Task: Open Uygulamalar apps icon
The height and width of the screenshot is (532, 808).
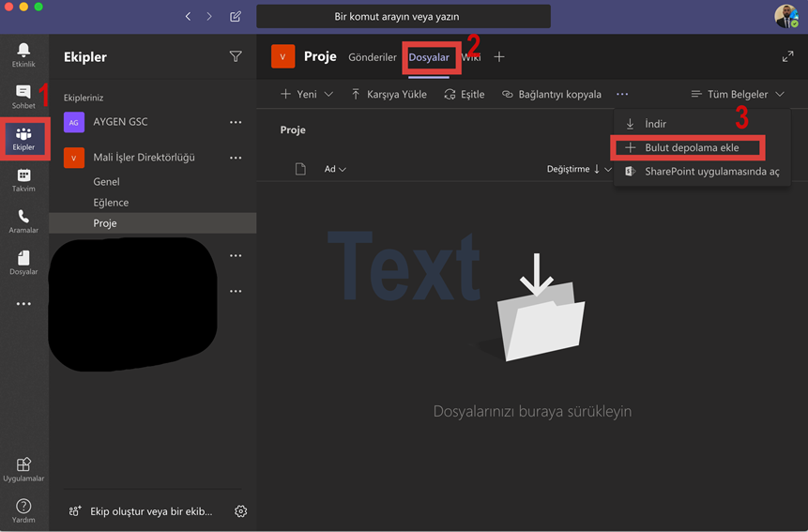Action: click(23, 468)
